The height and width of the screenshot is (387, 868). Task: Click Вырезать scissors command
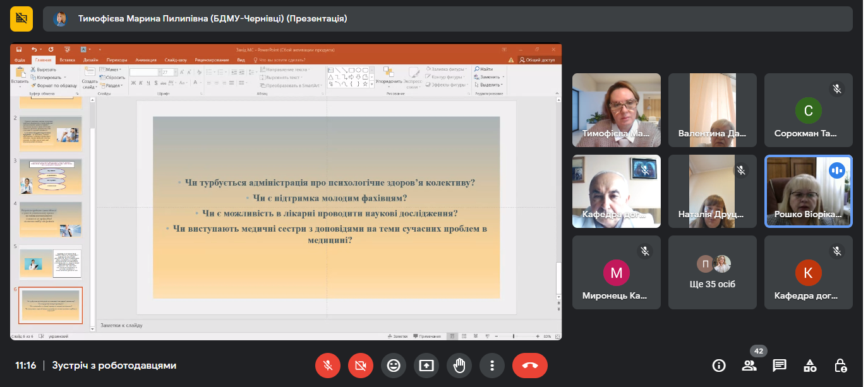pyautogui.click(x=44, y=69)
